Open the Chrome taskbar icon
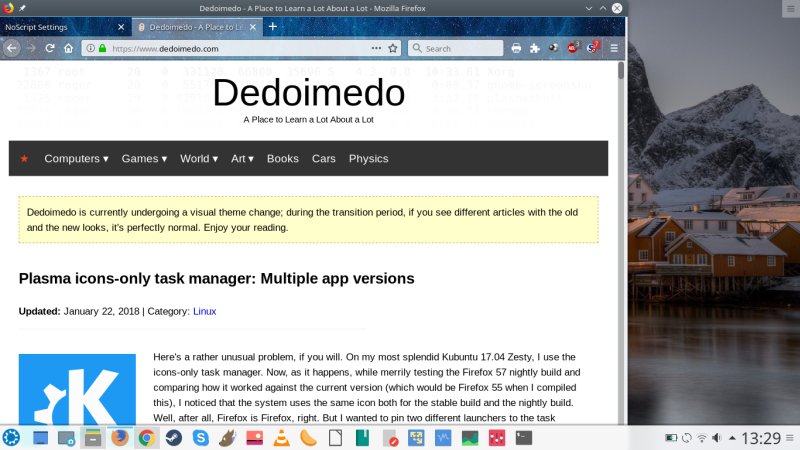Screen dimensions: 800x450 [x=147, y=437]
